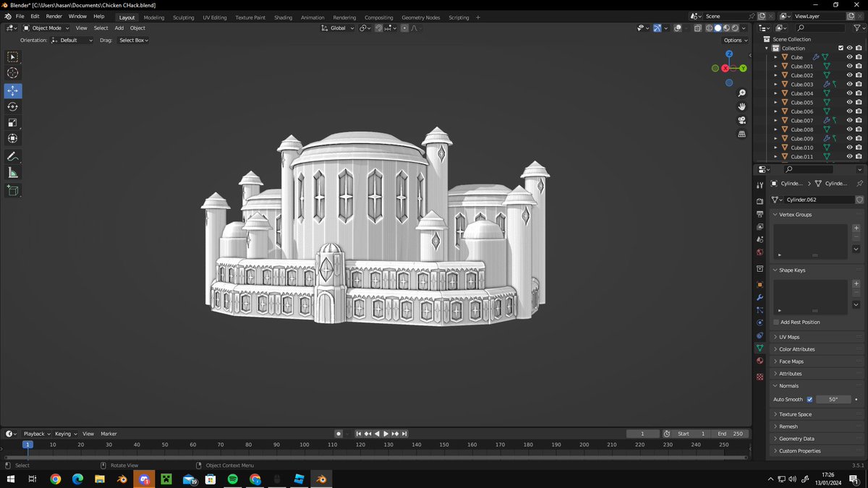Enable Auto Smooth checkbox

(810, 399)
